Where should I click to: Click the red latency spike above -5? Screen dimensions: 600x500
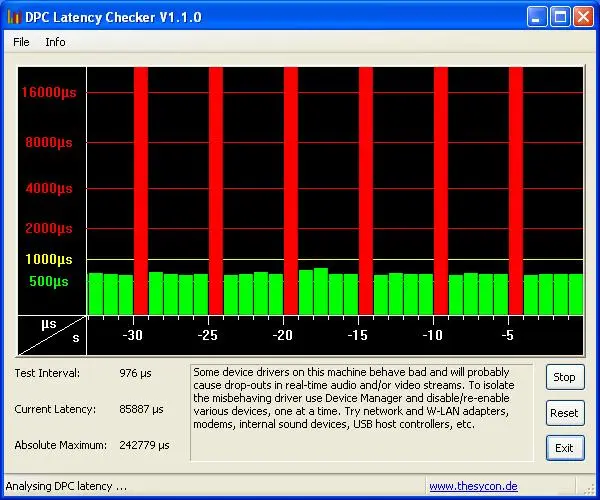tap(516, 191)
